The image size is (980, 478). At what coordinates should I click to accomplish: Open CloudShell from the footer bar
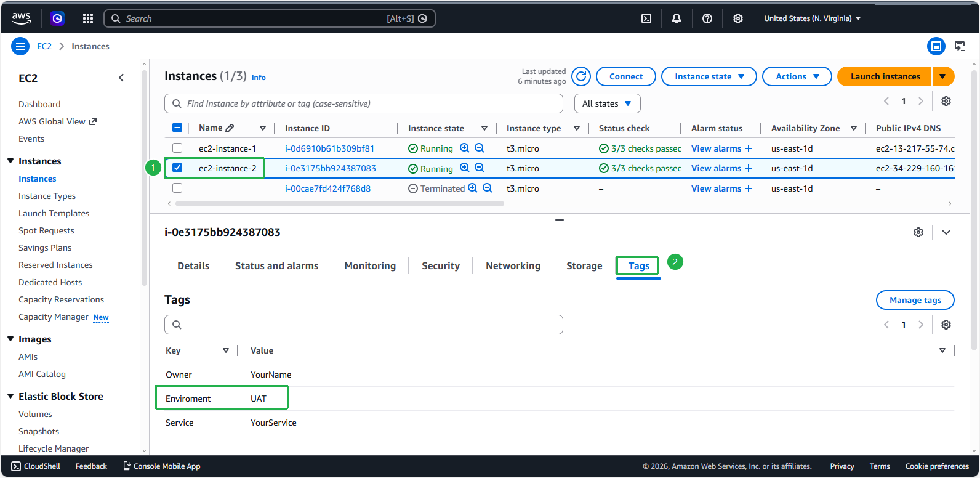point(36,466)
